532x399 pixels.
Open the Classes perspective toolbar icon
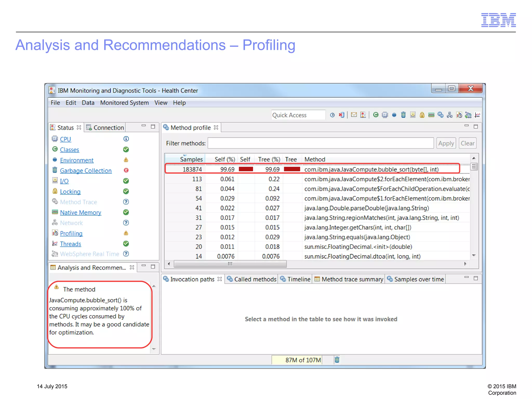pyautogui.click(x=376, y=115)
